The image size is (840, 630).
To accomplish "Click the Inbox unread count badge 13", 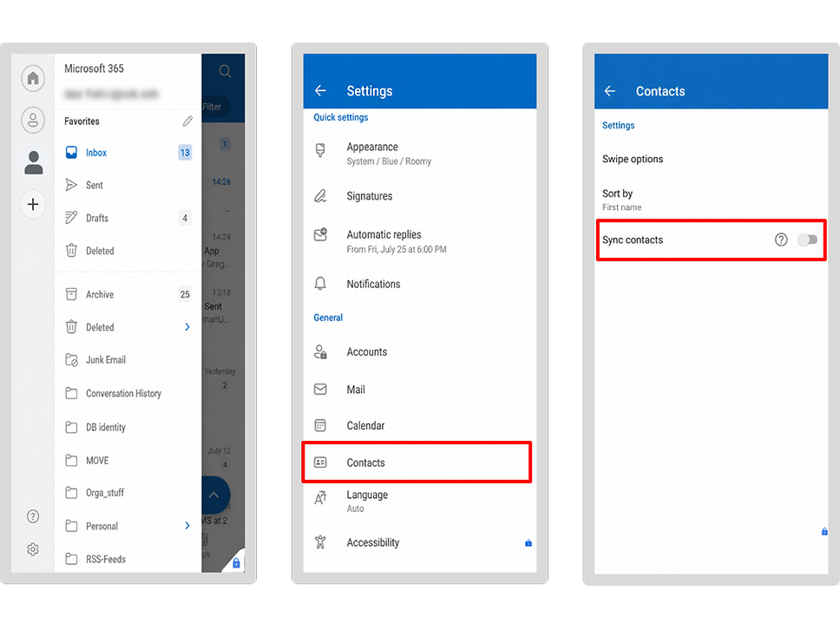I will [x=185, y=153].
